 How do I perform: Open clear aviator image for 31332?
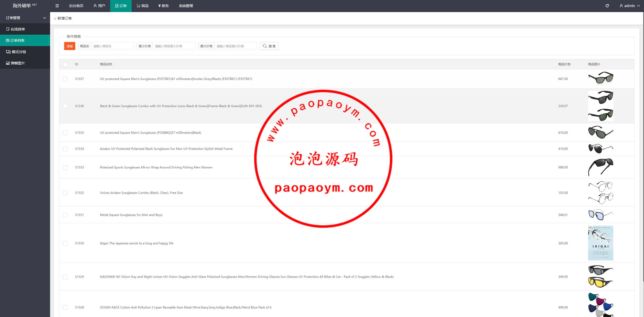click(x=600, y=193)
